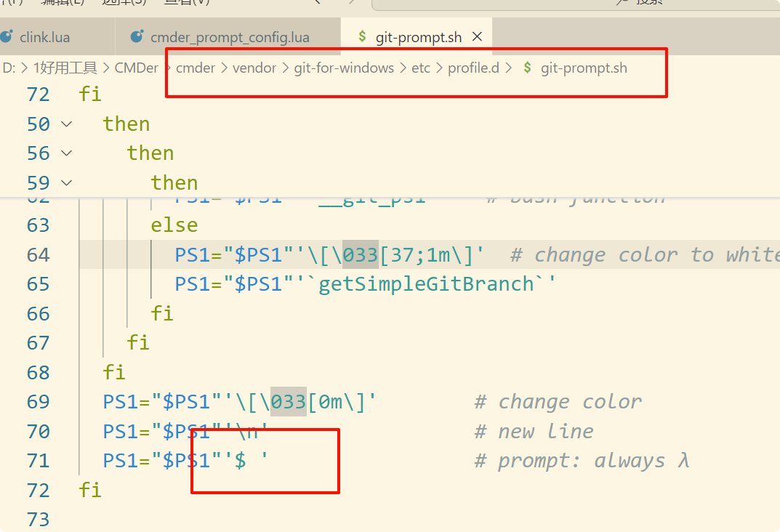Select line number 71
Screen dimensions: 780x532
coord(39,461)
